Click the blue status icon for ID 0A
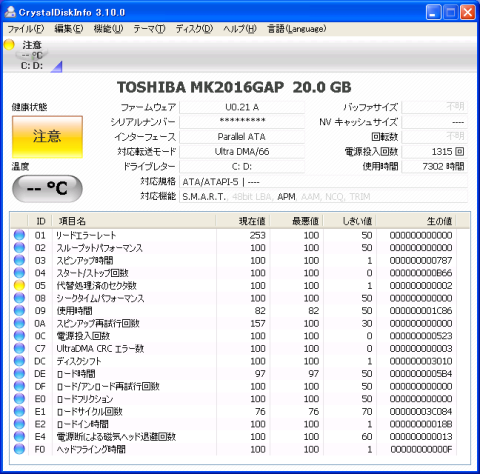The height and width of the screenshot is (474, 480). click(19, 323)
